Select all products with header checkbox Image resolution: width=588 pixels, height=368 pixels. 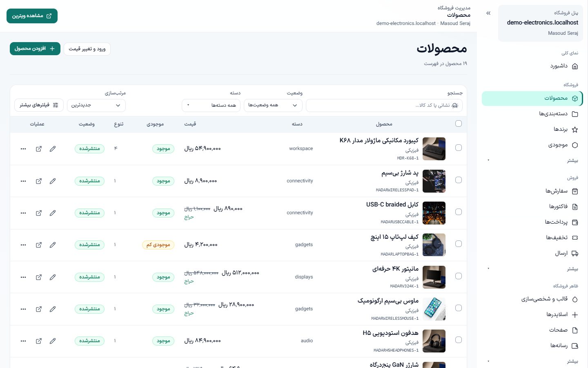[459, 123]
